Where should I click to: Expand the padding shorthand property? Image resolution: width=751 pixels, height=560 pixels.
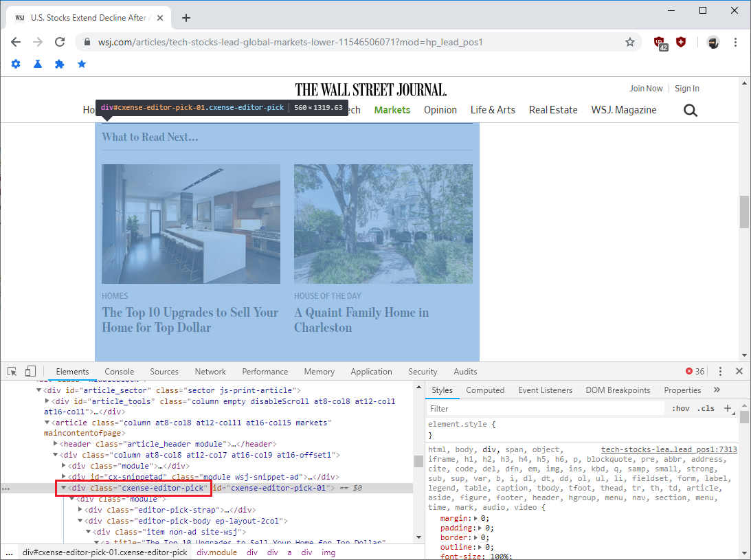(480, 528)
